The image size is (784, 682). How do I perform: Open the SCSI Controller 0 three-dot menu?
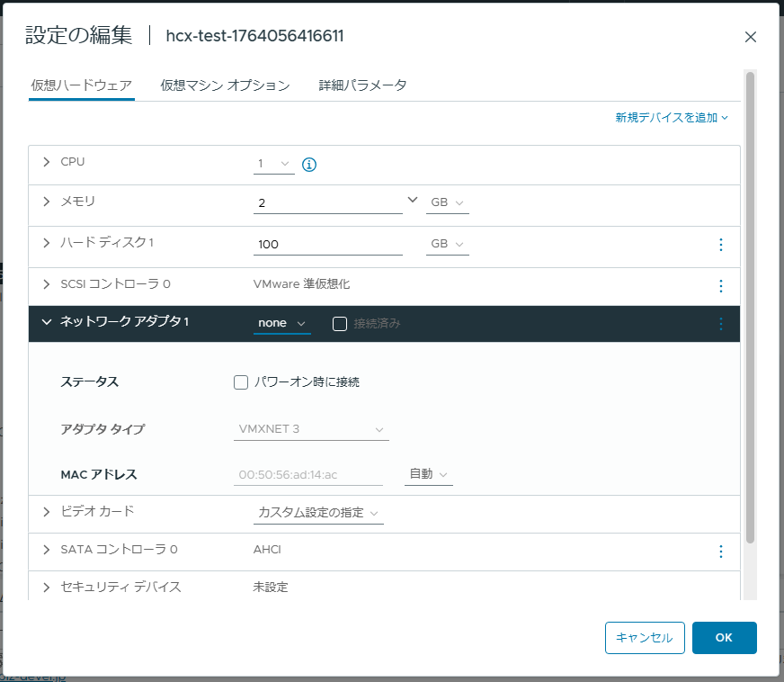click(720, 286)
